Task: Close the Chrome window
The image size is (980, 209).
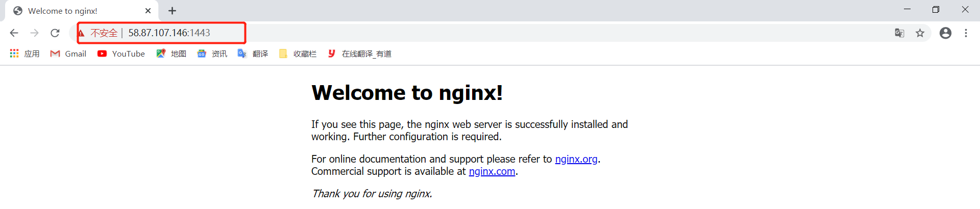Action: 965,9
